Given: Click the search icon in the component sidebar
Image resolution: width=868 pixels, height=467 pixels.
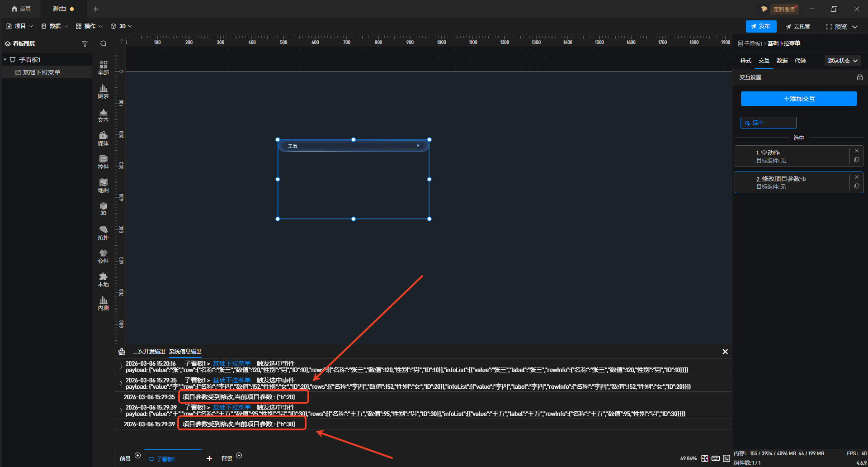Looking at the screenshot, I should click(x=104, y=44).
